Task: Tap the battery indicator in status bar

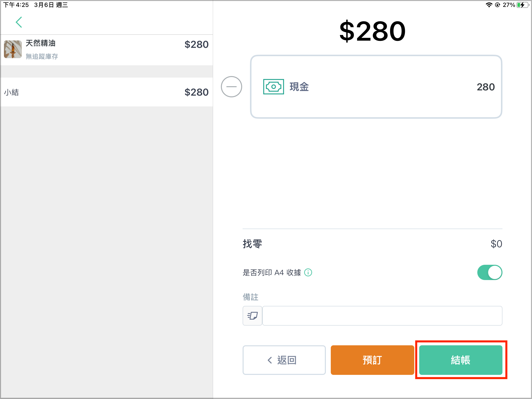Action: click(523, 5)
